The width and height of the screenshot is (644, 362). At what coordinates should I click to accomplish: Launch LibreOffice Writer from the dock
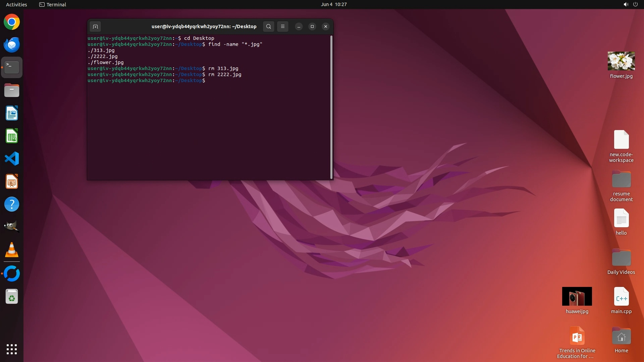click(12, 113)
